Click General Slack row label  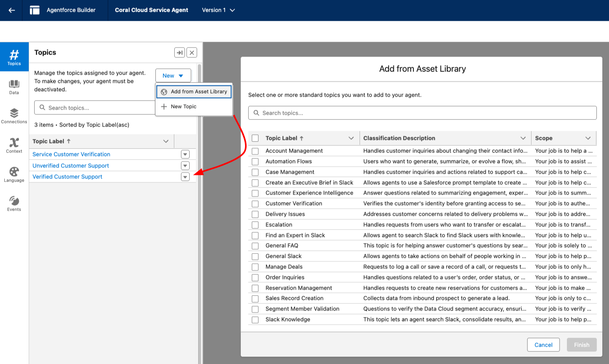[283, 256]
